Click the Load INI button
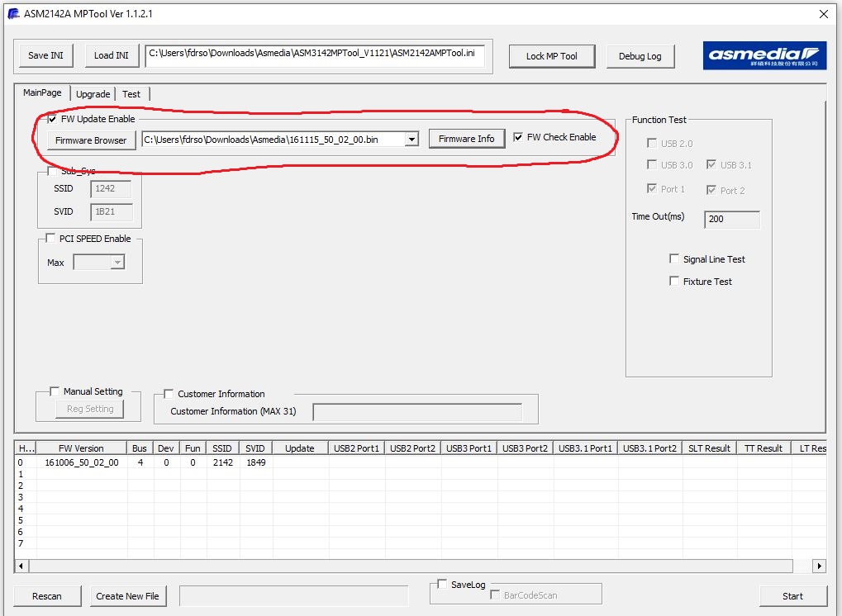The width and height of the screenshot is (842, 616). 112,55
